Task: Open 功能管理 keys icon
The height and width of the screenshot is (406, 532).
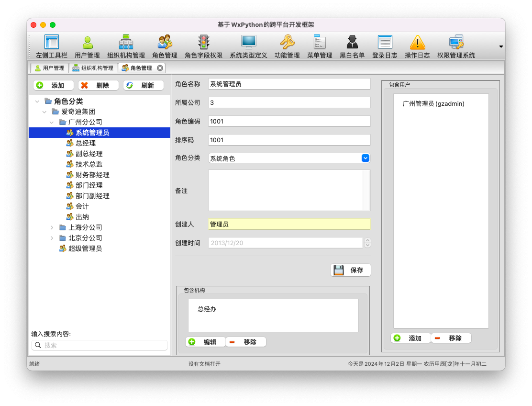Action: pos(287,43)
